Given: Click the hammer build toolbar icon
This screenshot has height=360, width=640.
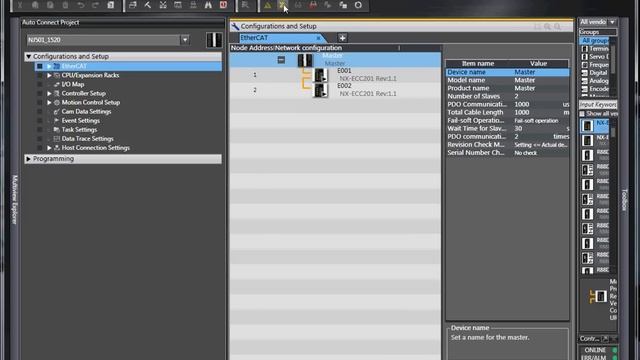Looking at the screenshot, I should (x=148, y=5).
